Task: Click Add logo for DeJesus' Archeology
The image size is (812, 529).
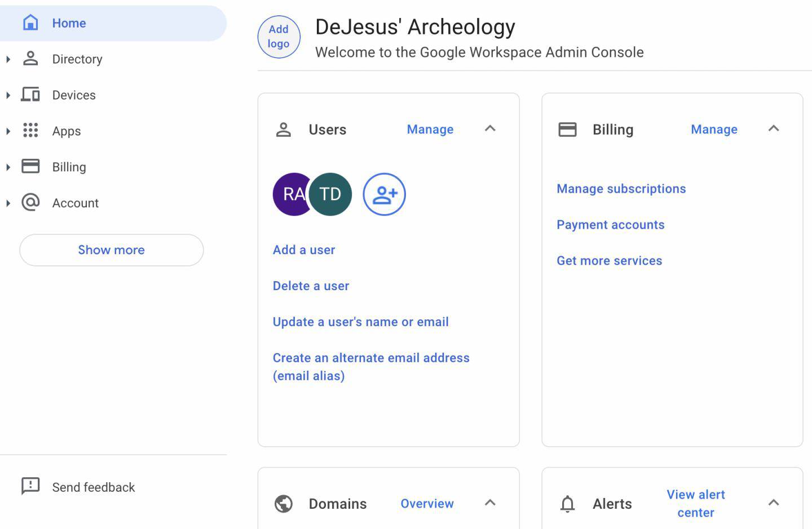Action: [x=279, y=37]
